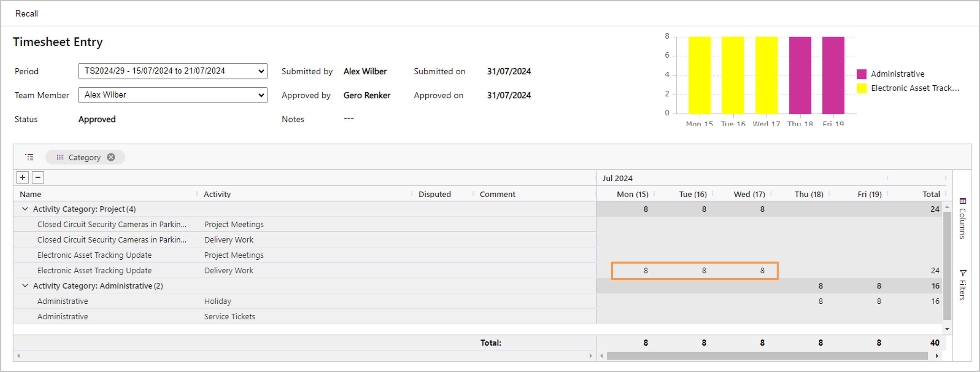Image resolution: width=980 pixels, height=372 pixels.
Task: Sort by Name column header
Action: pyautogui.click(x=30, y=194)
